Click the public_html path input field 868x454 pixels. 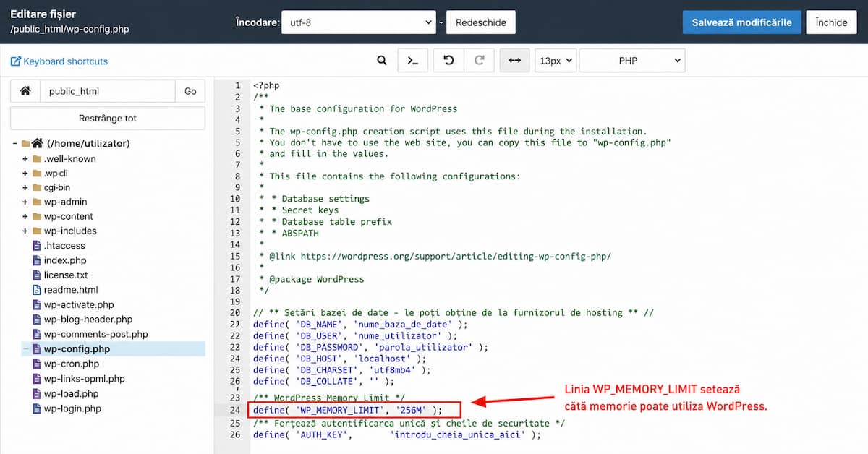(x=108, y=91)
